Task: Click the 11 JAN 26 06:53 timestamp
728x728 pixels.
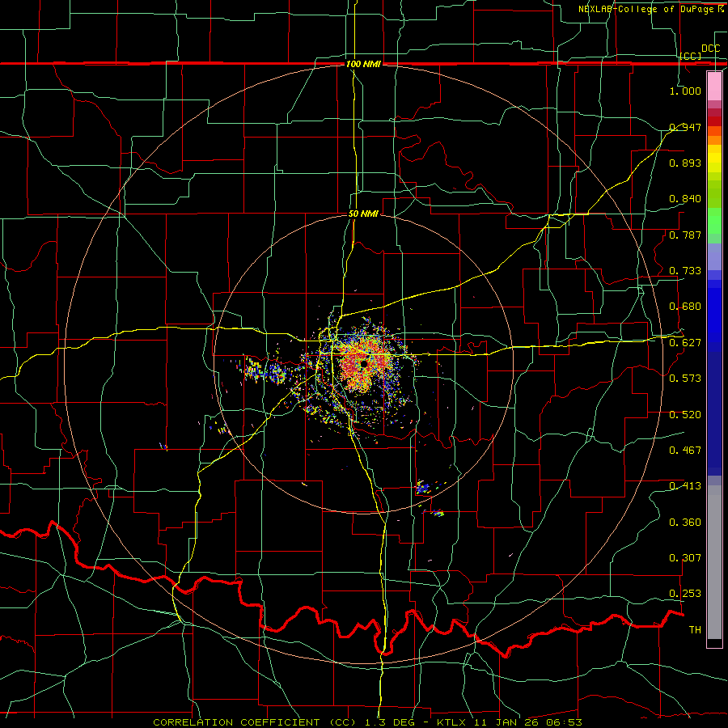Action: point(528,722)
